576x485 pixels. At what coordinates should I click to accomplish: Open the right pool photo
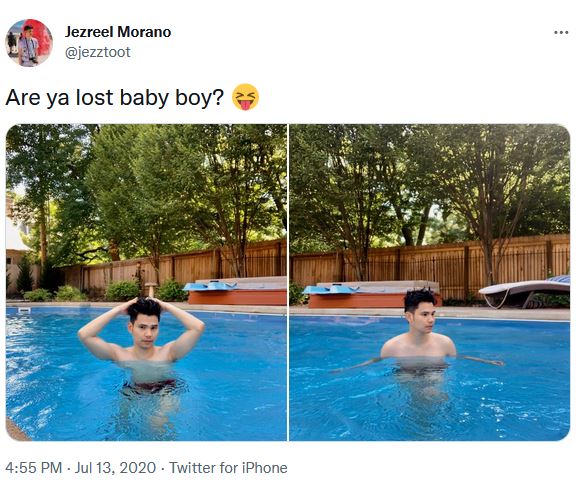click(430, 282)
